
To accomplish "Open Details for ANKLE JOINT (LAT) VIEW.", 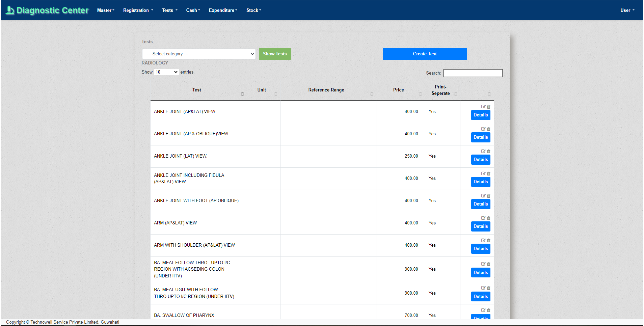I will (x=481, y=160).
